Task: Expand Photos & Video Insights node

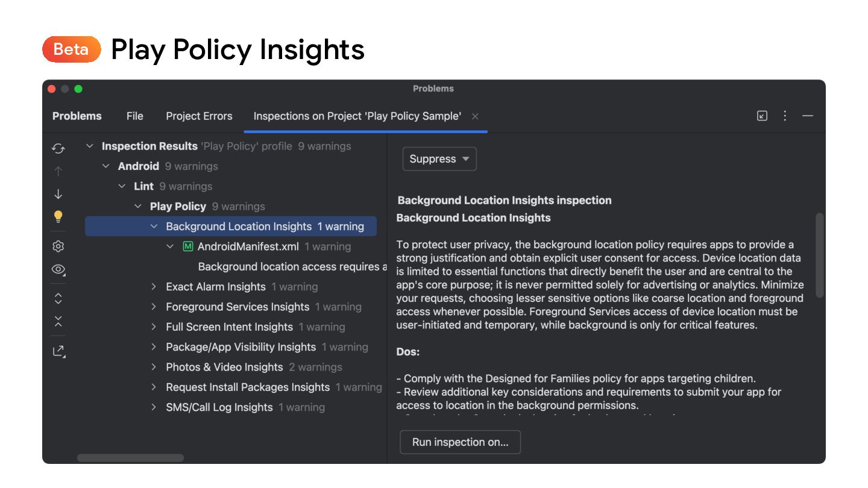Action: 154,367
